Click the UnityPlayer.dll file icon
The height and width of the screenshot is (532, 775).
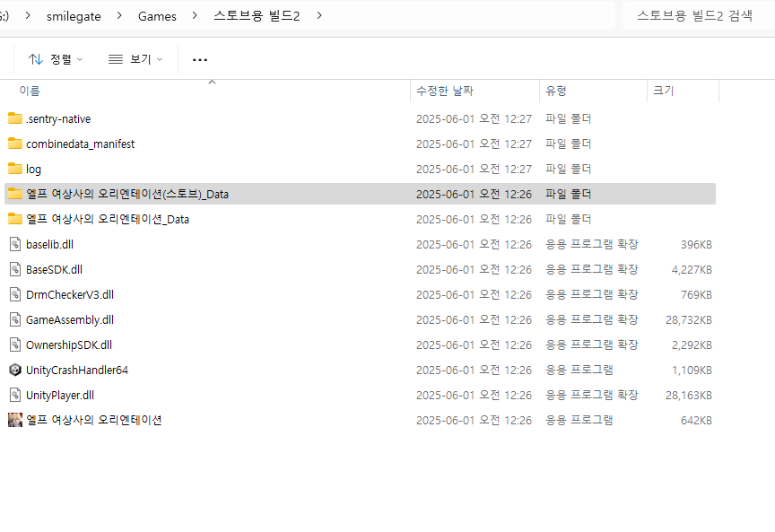[15, 395]
